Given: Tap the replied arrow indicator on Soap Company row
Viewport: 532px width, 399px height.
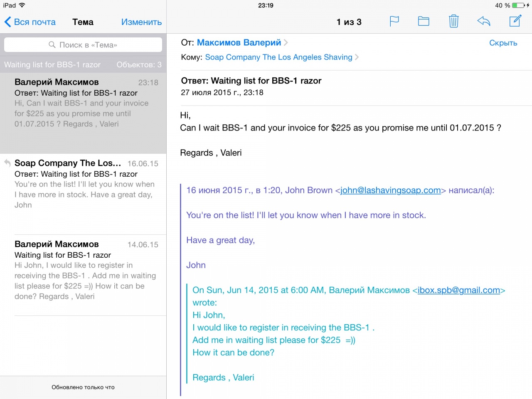Looking at the screenshot, I should click(7, 163).
